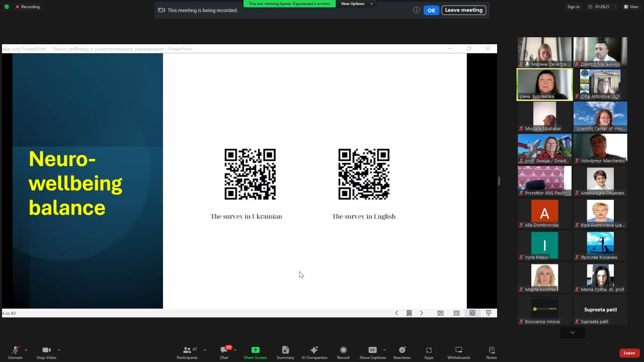Select Mustafa Abubakar video tile

coord(545,117)
